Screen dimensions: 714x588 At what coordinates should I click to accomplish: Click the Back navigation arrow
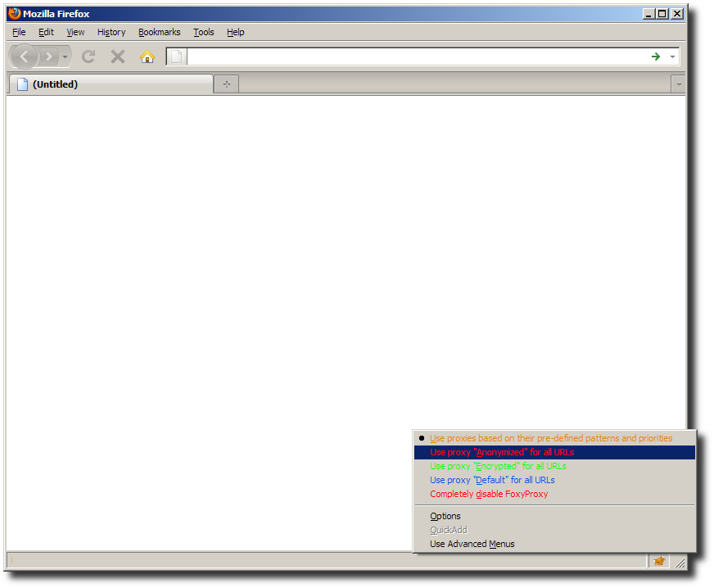point(22,57)
